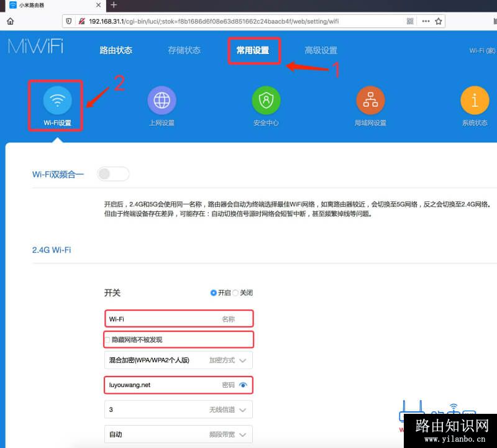This screenshot has width=497, height=448.
Task: Switch to 路由状态 tab
Action: [116, 50]
